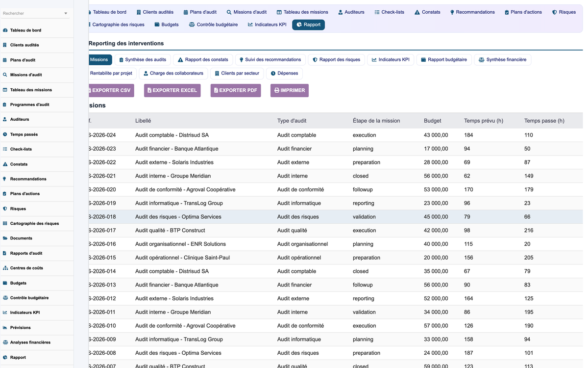Open the Clients audités top navigation tab
This screenshot has width=588, height=368.
click(x=155, y=12)
